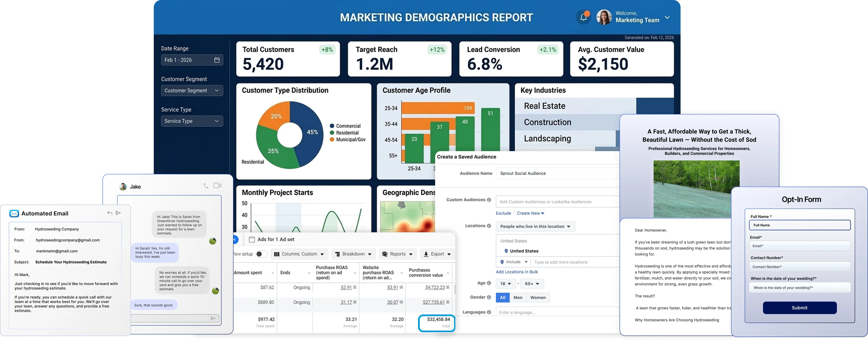Click the notification bell icon

pyautogui.click(x=584, y=18)
